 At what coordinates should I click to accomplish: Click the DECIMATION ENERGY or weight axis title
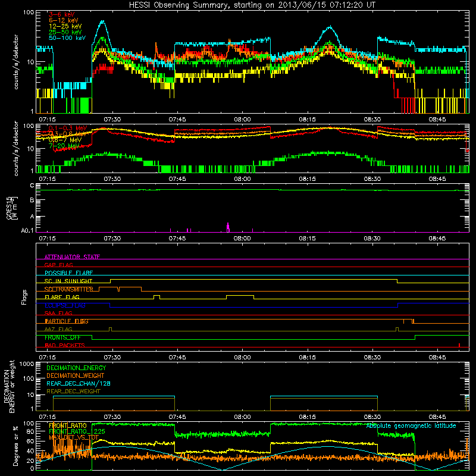click(9, 386)
